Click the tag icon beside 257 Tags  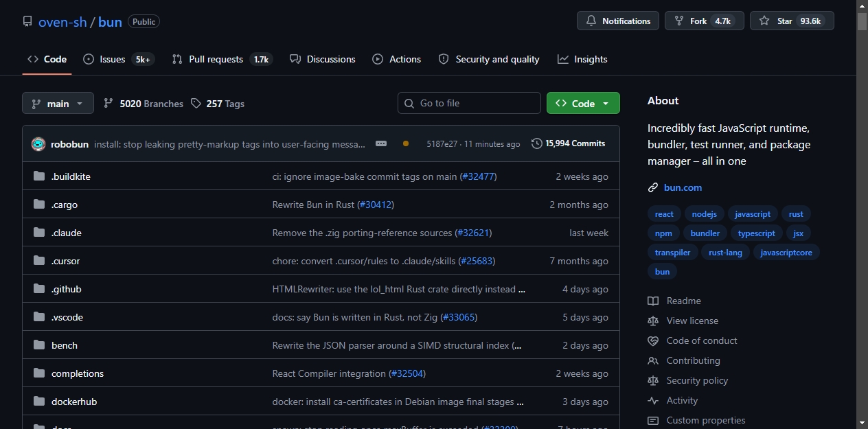196,103
